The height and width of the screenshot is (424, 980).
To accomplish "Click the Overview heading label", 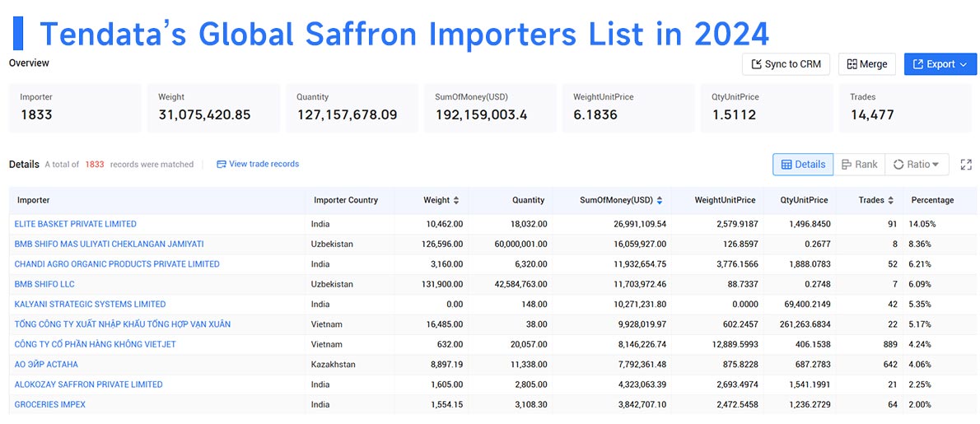I will click(x=29, y=63).
